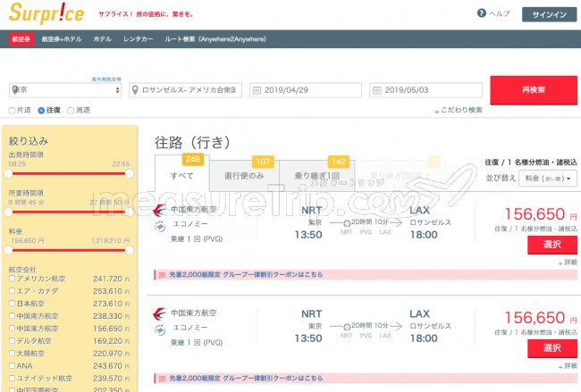Check the 中国東方航空 airline filter
Viewport: 581px width, 392px height.
point(12,328)
